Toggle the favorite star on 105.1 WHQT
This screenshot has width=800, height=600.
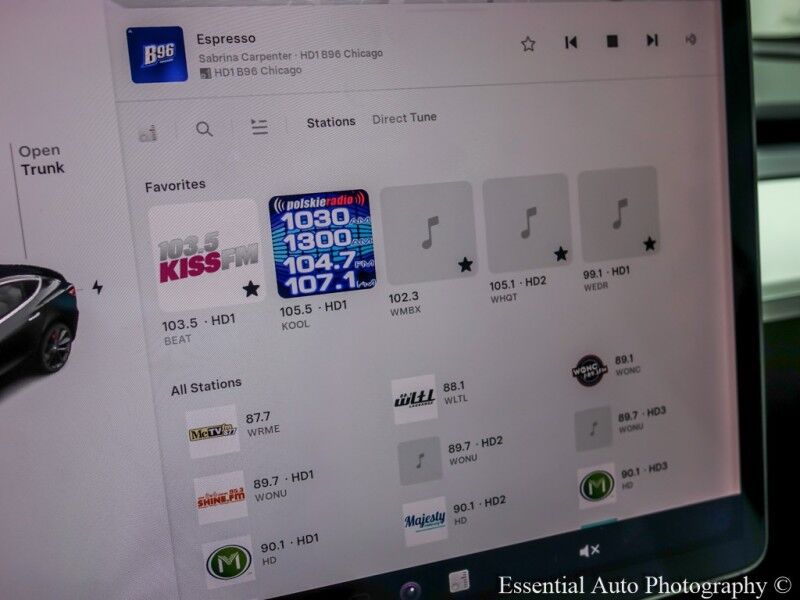[561, 254]
